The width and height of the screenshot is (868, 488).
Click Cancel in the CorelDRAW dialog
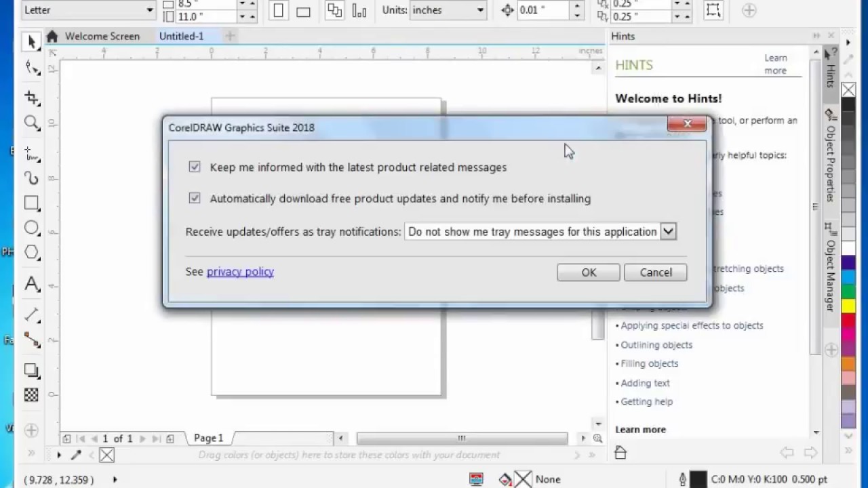[x=656, y=272]
